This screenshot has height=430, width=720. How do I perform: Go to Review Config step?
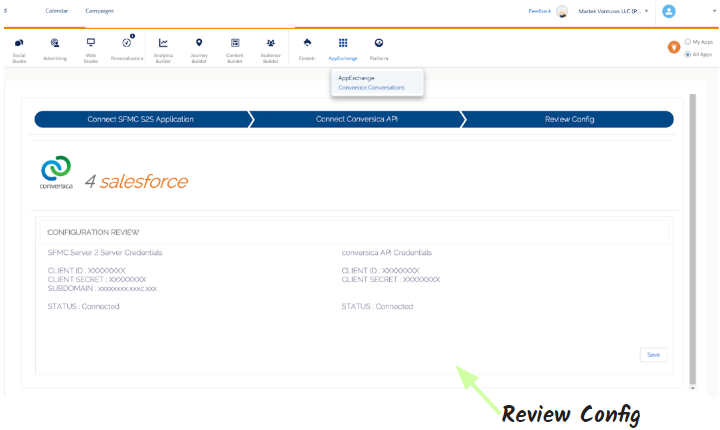[569, 119]
